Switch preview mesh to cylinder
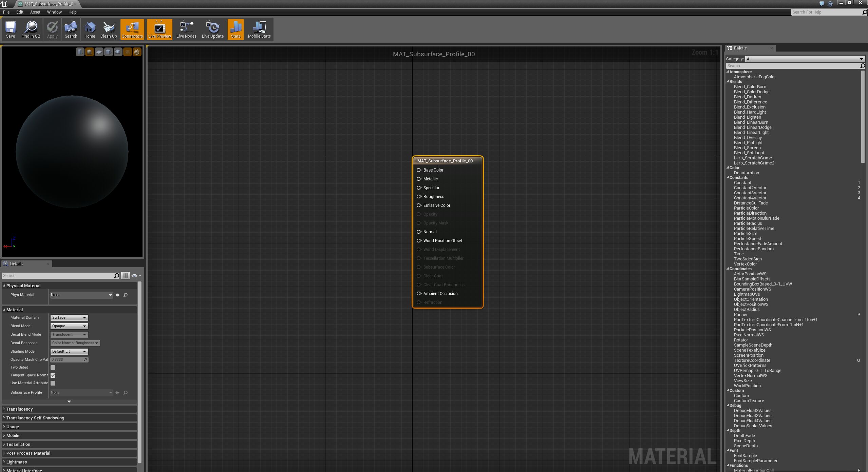Screen dimensions: 868x472 [80, 52]
